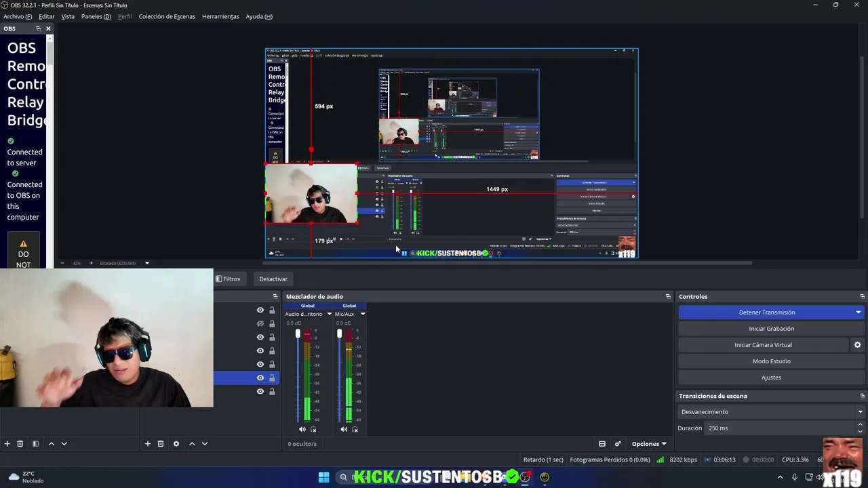
Task: Move the selected scene down
Action: click(64, 444)
